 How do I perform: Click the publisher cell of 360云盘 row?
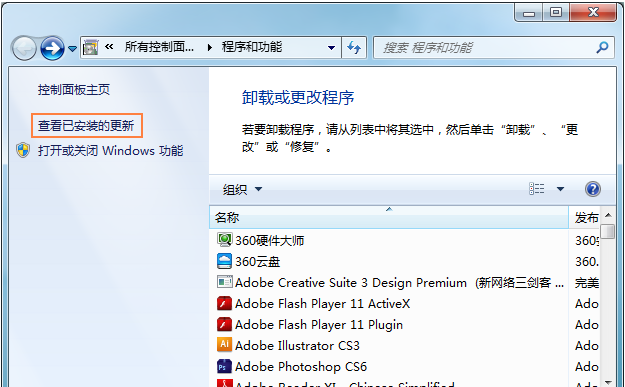[x=586, y=262]
